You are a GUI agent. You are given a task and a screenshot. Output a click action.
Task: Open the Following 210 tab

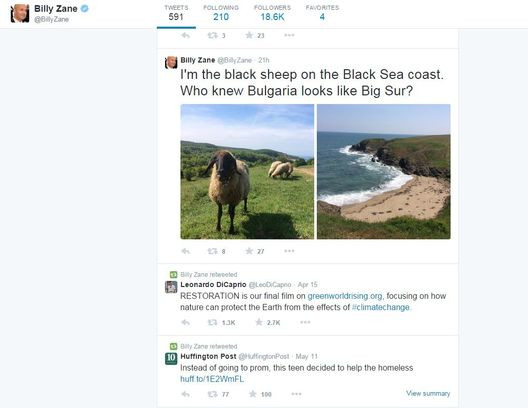(221, 13)
